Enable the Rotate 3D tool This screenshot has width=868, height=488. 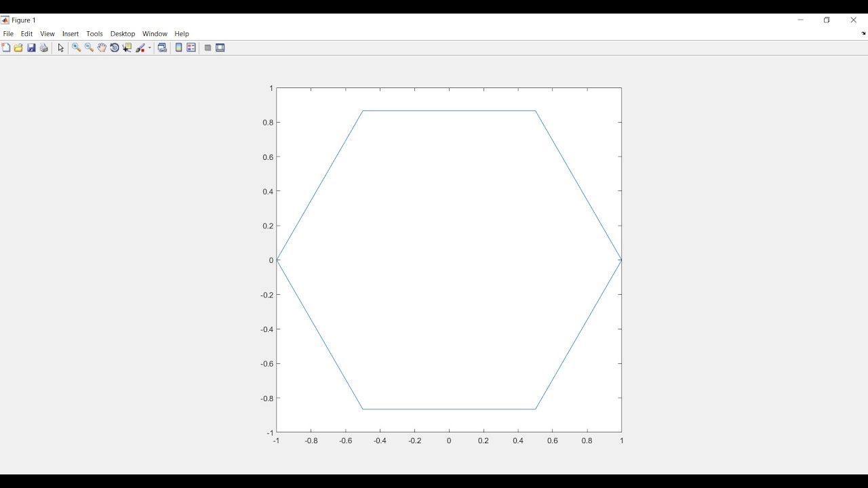[115, 47]
